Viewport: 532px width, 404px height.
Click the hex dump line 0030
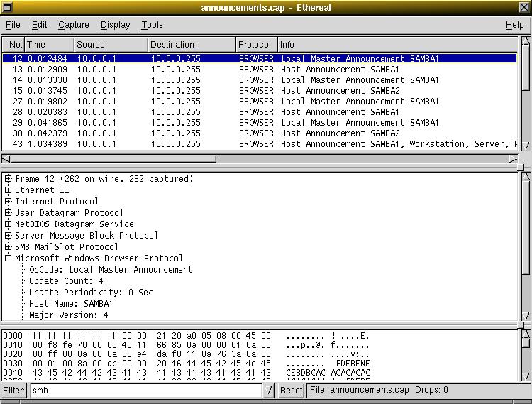point(186,364)
